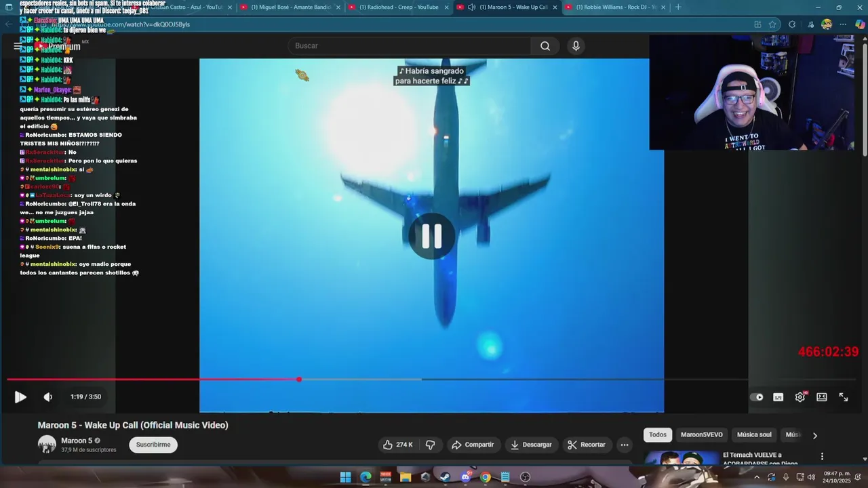The width and height of the screenshot is (868, 488).
Task: Click the address bar URL
Action: pos(122,24)
